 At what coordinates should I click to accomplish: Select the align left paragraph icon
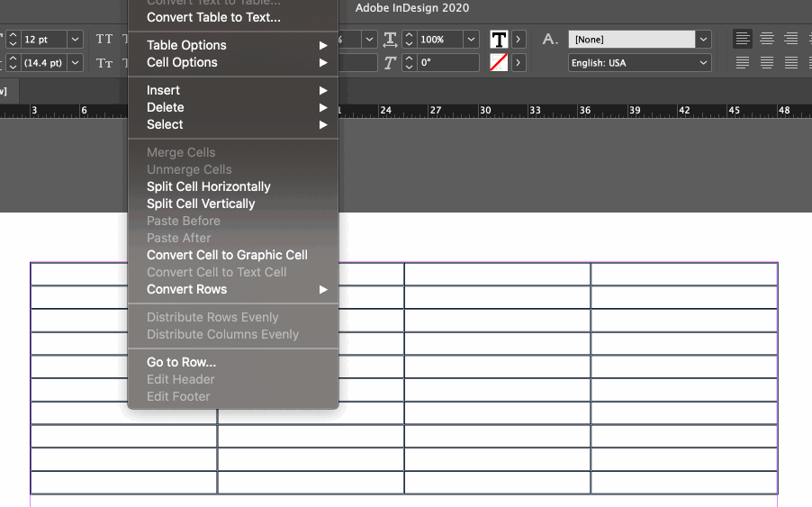[x=743, y=39]
